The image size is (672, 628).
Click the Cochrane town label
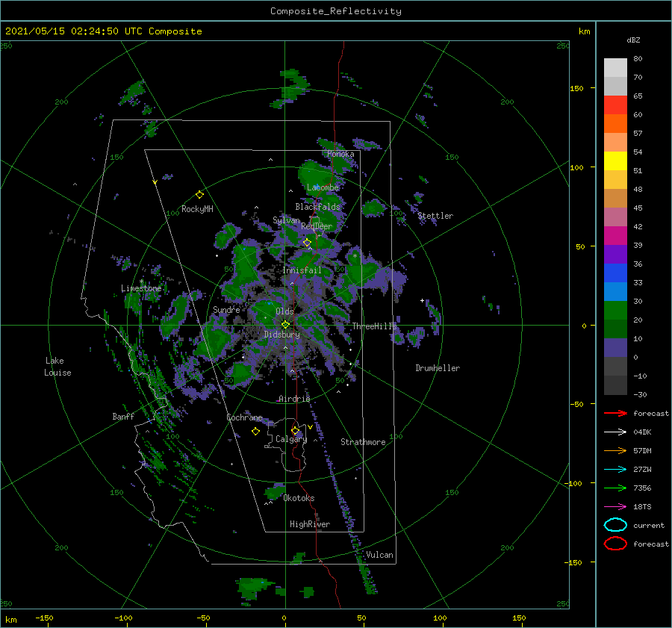click(x=244, y=417)
